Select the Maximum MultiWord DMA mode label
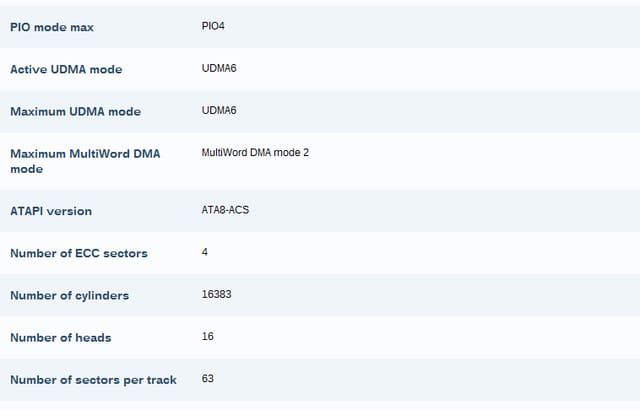 (x=85, y=161)
